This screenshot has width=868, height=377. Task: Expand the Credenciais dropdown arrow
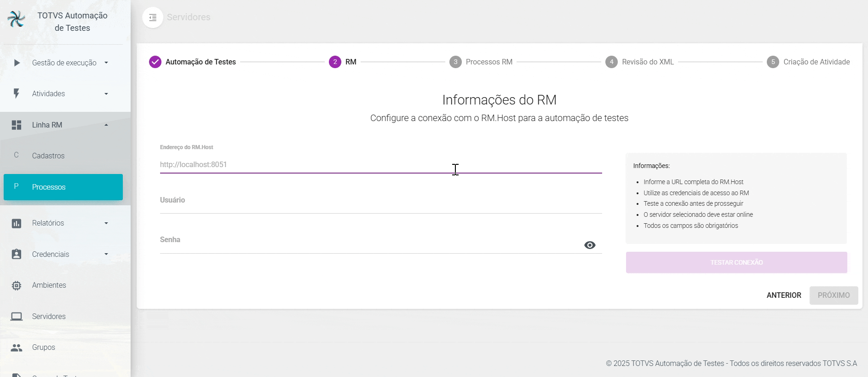[106, 254]
